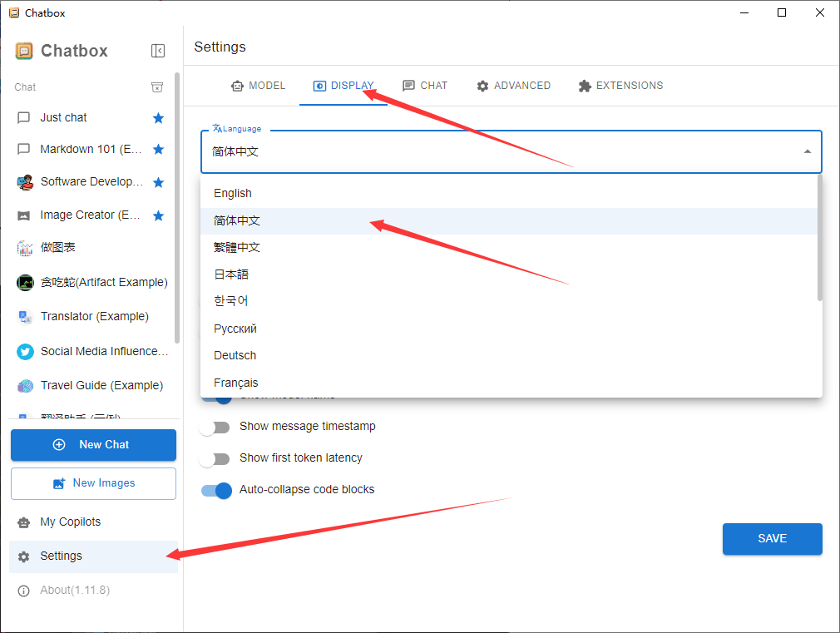Collapse the sidebar using the panel icon
Image resolution: width=840 pixels, height=633 pixels.
[158, 51]
